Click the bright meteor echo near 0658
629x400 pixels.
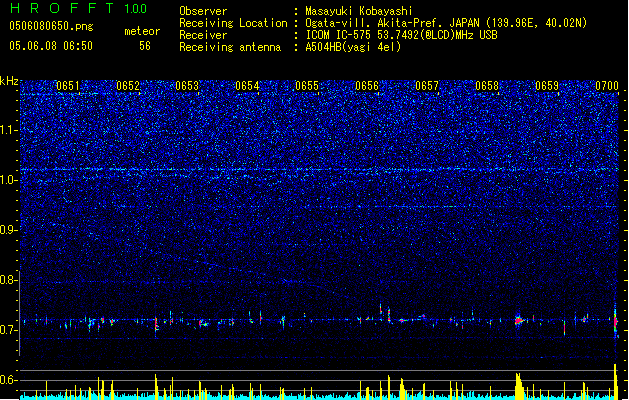click(519, 321)
